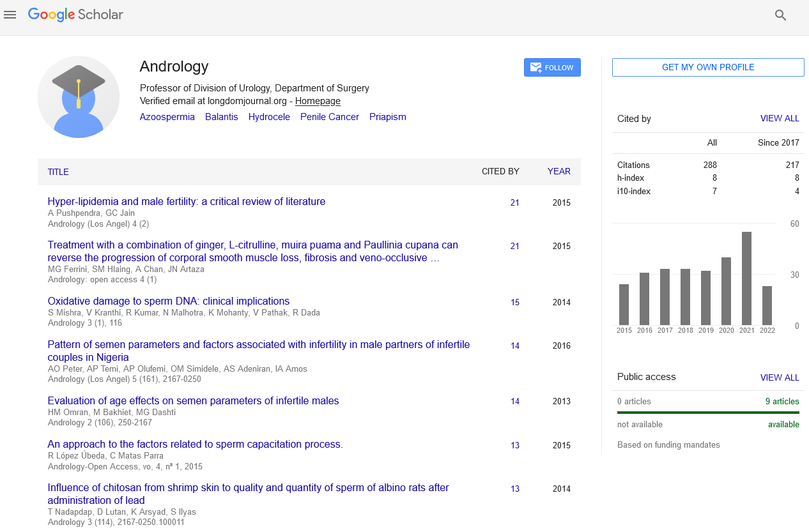View all under Public access
The width and height of the screenshot is (809, 532).
point(779,377)
